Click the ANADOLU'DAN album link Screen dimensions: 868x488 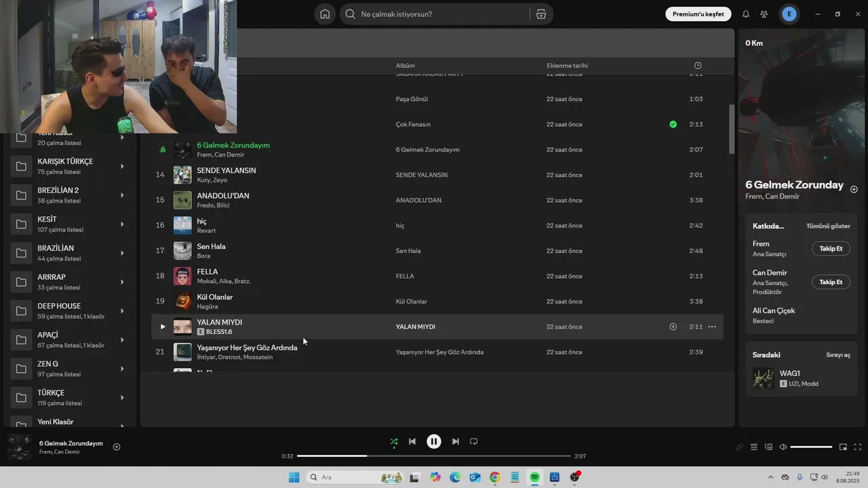pos(418,200)
